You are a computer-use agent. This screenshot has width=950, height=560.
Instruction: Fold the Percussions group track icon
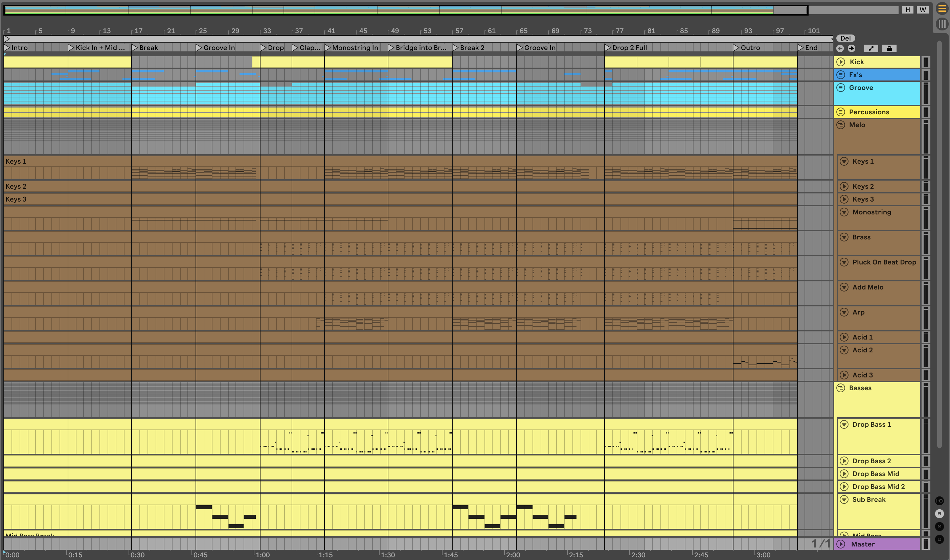click(x=840, y=112)
